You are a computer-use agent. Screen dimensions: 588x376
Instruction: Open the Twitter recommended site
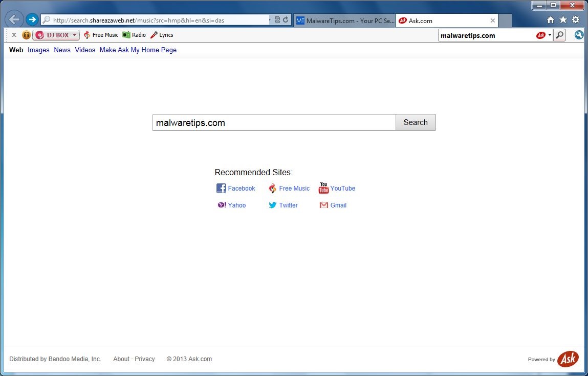[x=289, y=205]
